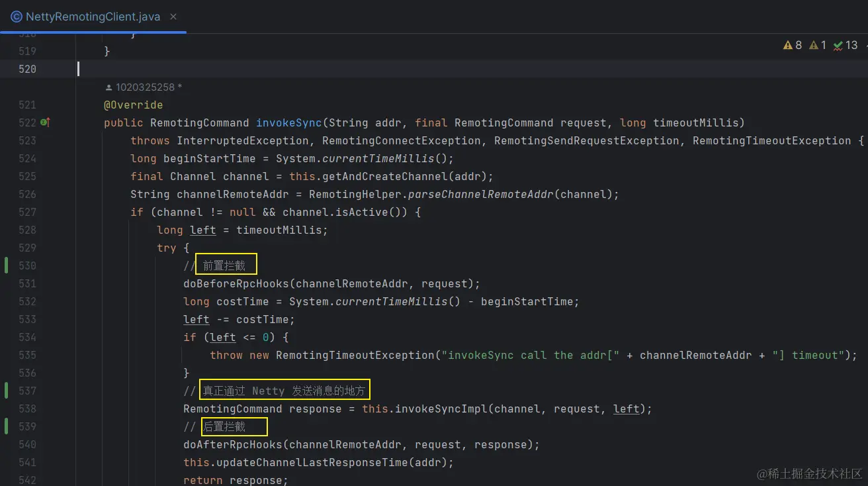Image resolution: width=868 pixels, height=486 pixels.
Task: Click the 'return response;' statement
Action: pyautogui.click(x=236, y=480)
